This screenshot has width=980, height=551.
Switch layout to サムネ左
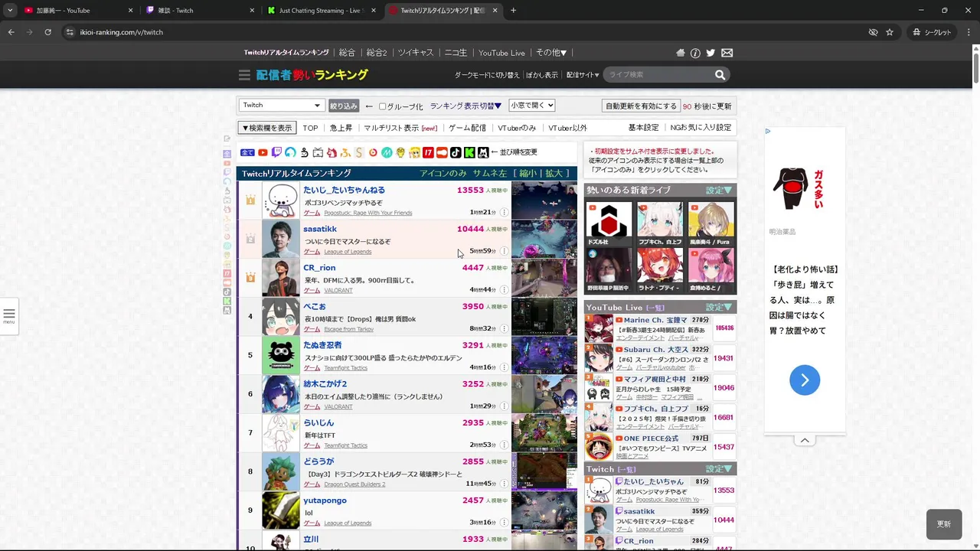[x=490, y=174]
